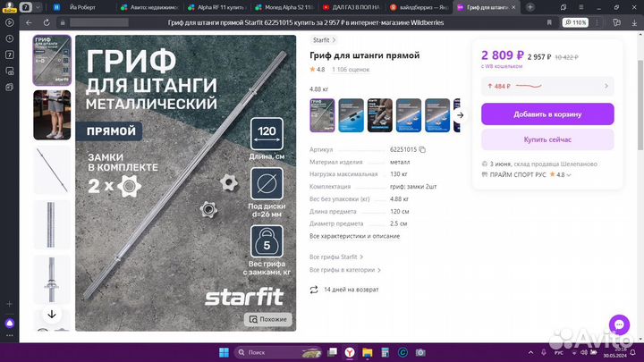Open a new browser tab

pos(530,7)
